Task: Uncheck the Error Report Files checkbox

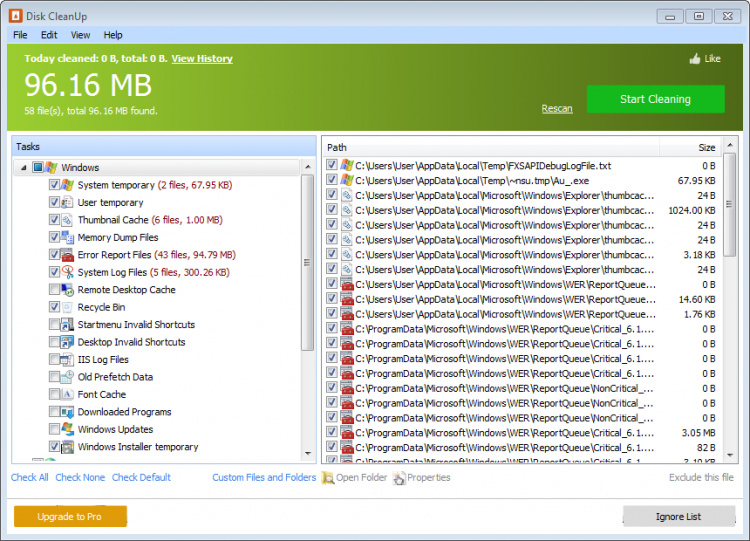Action: point(54,254)
